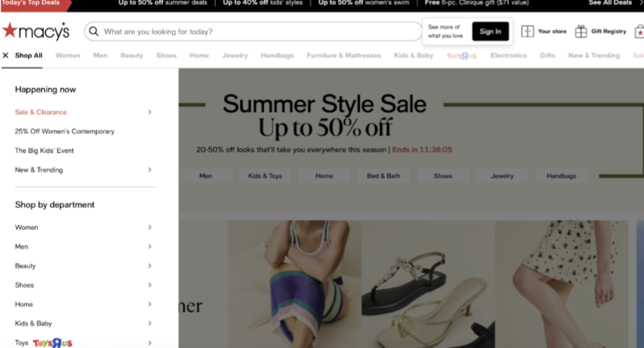Viewport: 644px width, 348px height.
Task: Click the Macy's star logo
Action: [10, 30]
